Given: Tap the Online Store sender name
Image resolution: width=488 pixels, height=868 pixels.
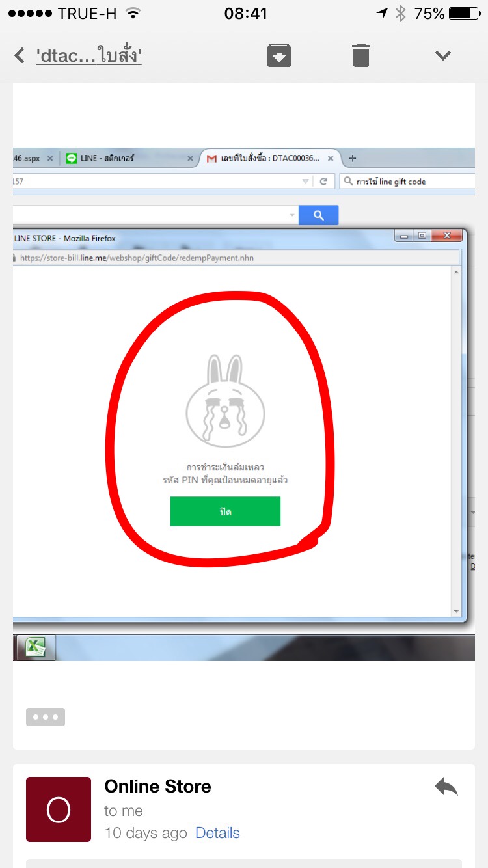Looking at the screenshot, I should click(x=157, y=786).
